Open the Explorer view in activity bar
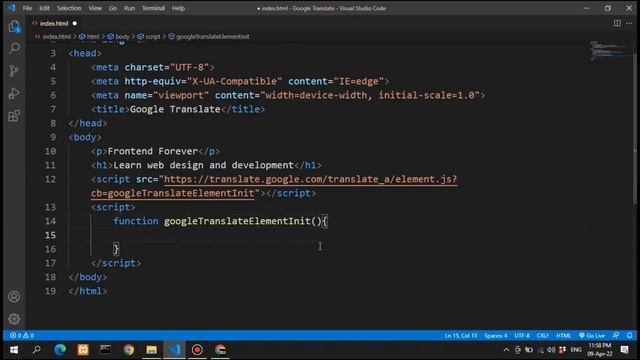Screen dimensions: 640x360 click(x=14, y=27)
